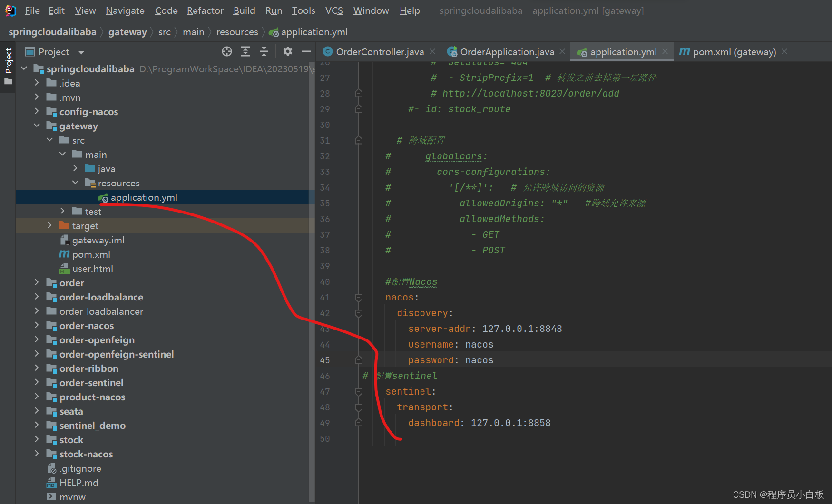Switch to the pom.xml (gateway) tab
832x504 pixels.
(x=734, y=52)
